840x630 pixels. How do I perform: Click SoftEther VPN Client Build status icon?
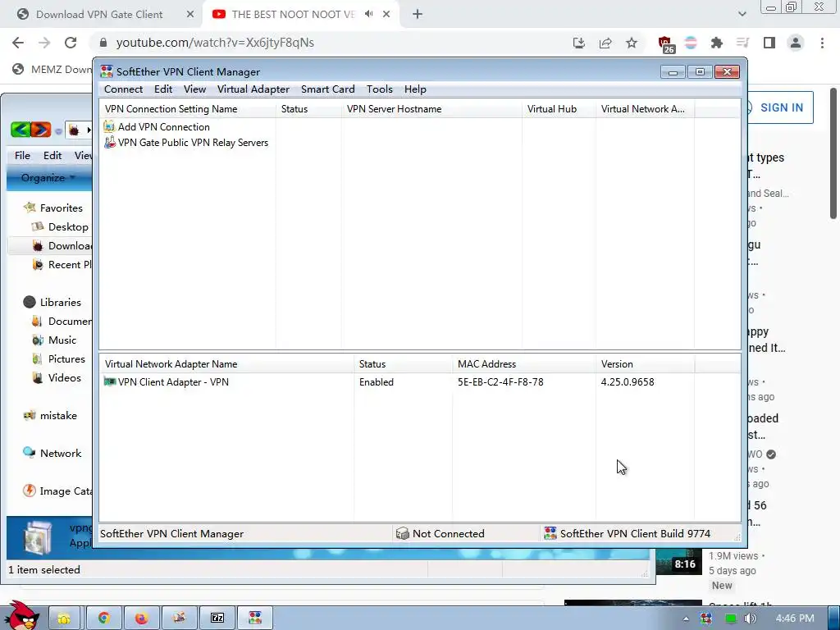coord(550,533)
